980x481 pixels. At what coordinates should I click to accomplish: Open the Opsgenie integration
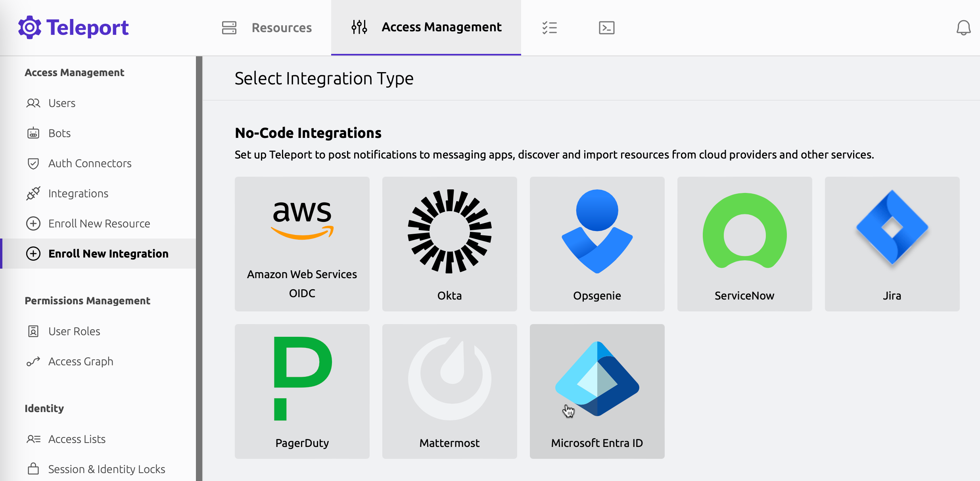coord(597,244)
